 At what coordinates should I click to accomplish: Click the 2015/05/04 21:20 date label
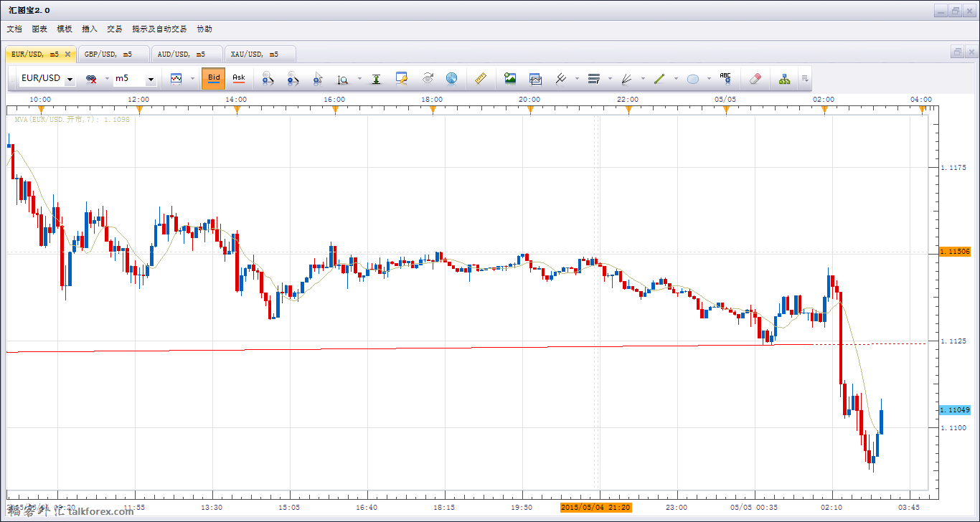coord(596,508)
